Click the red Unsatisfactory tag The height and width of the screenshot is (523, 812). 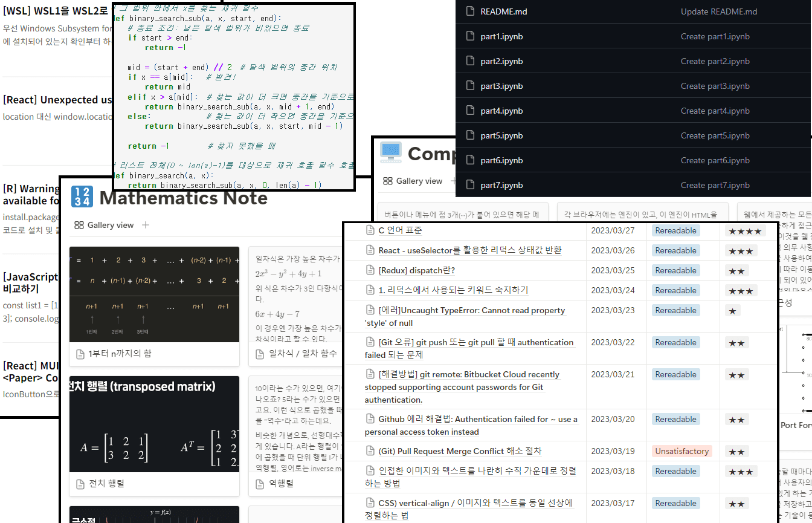click(681, 451)
